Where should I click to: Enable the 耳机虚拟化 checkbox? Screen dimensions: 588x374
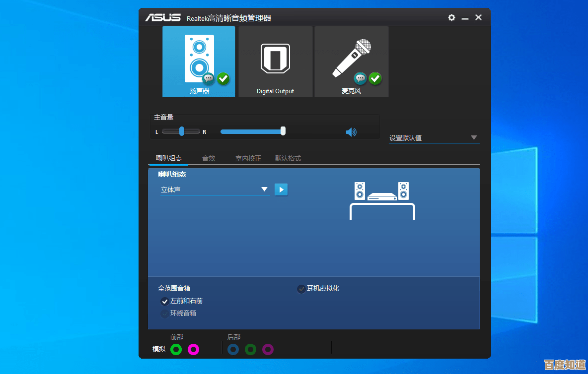[x=301, y=289]
